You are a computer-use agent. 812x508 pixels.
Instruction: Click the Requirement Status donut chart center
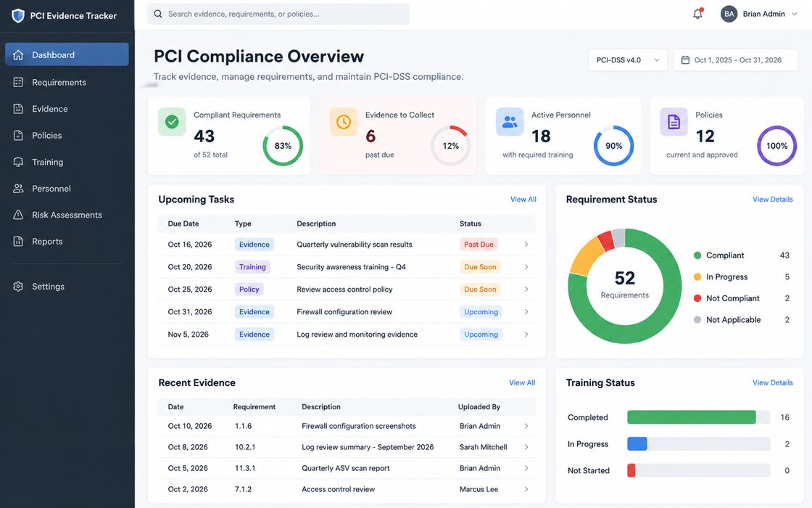click(624, 285)
